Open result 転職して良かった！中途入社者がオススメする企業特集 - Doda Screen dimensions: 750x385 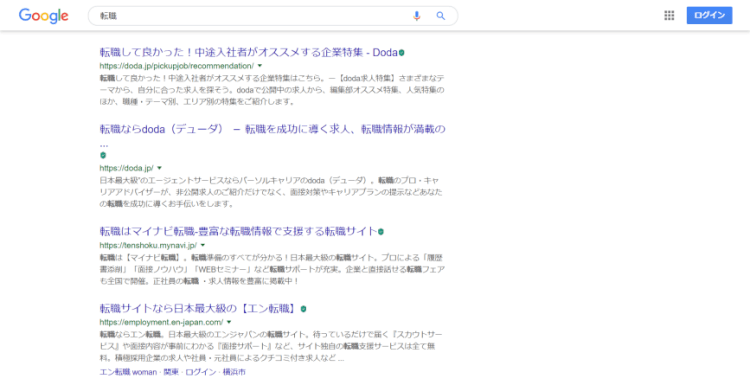pyautogui.click(x=248, y=53)
